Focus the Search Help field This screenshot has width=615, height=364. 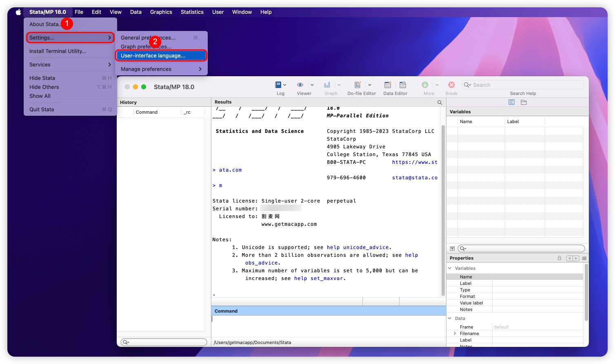pyautogui.click(x=526, y=85)
